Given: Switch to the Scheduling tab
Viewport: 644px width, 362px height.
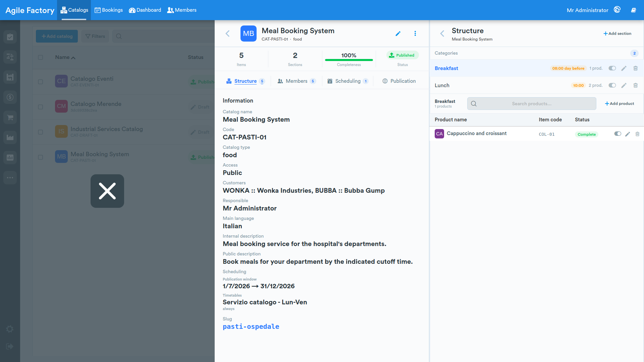Looking at the screenshot, I should click(348, 81).
